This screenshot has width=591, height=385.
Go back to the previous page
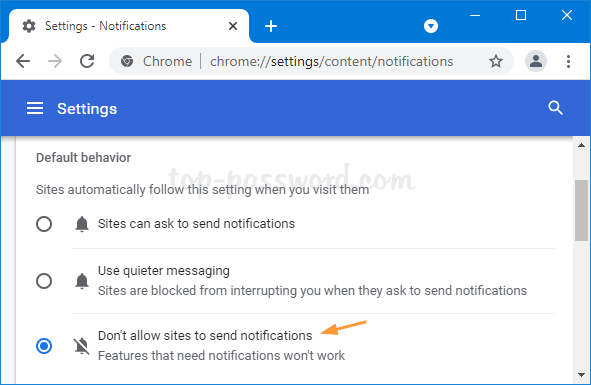23,61
